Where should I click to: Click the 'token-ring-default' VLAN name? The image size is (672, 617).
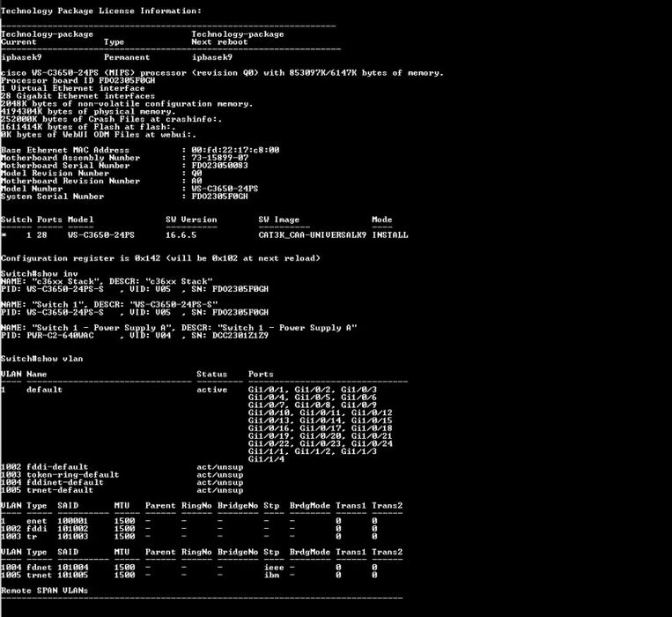pos(73,474)
